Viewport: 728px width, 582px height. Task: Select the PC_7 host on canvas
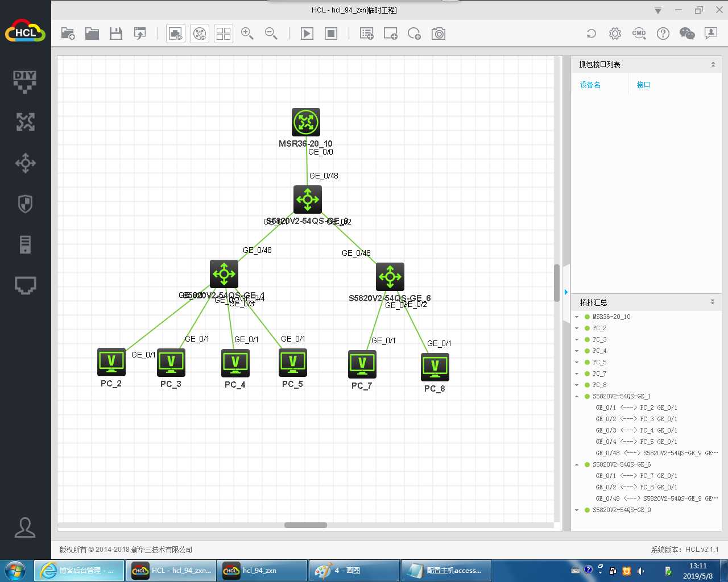362,364
